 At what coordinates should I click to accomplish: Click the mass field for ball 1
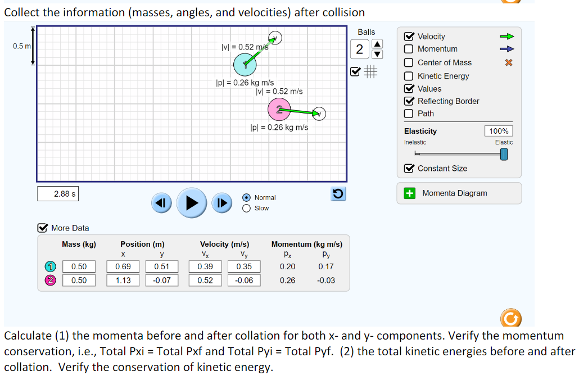tap(79, 266)
